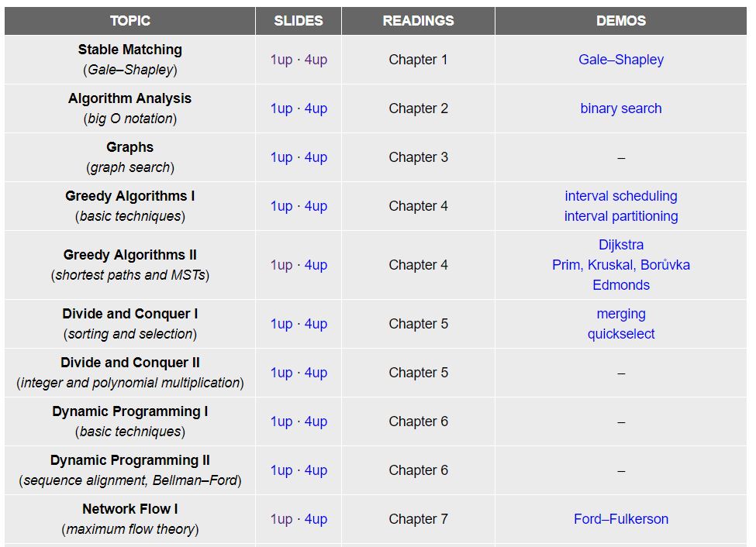
Task: Open 4up slides for Stable Matching
Action: 316,60
